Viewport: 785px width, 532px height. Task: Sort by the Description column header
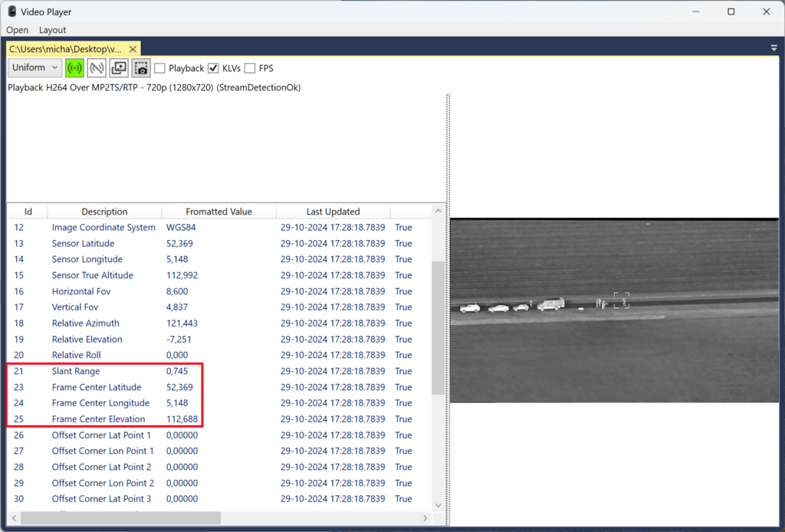(x=104, y=212)
